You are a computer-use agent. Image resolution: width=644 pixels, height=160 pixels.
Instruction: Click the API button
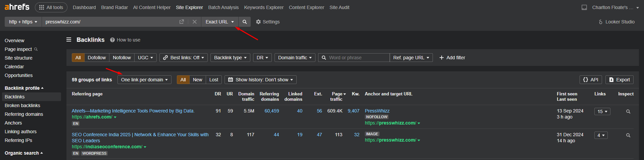(591, 80)
